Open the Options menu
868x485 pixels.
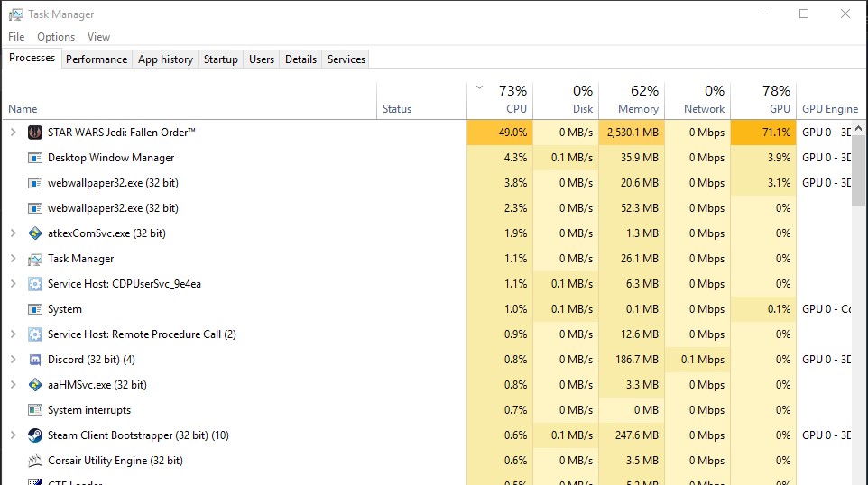[56, 37]
